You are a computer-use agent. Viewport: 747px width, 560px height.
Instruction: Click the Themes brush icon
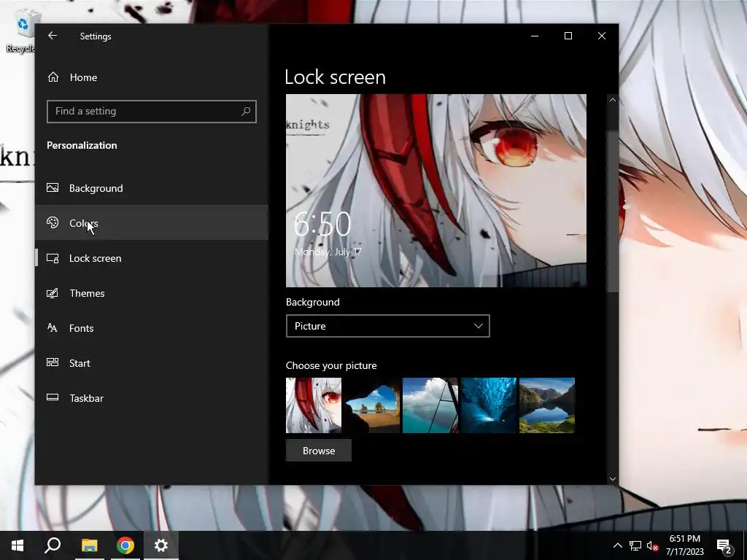[53, 293]
